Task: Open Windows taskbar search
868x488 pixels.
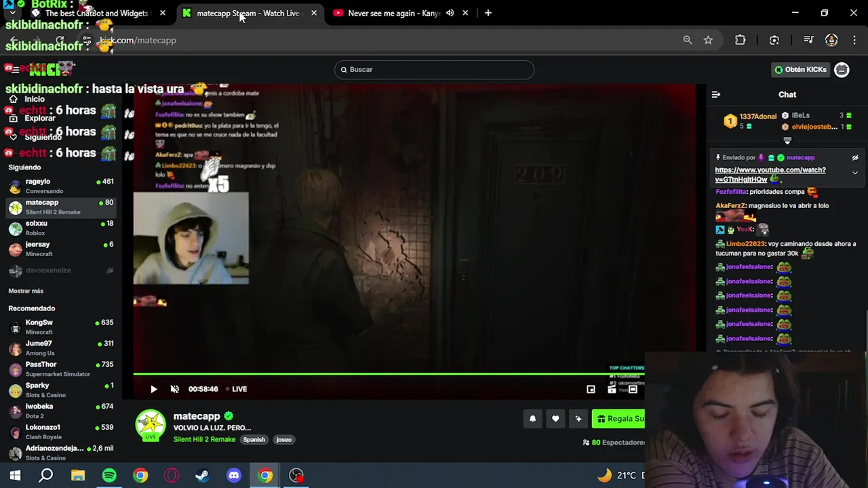Action: (x=46, y=475)
